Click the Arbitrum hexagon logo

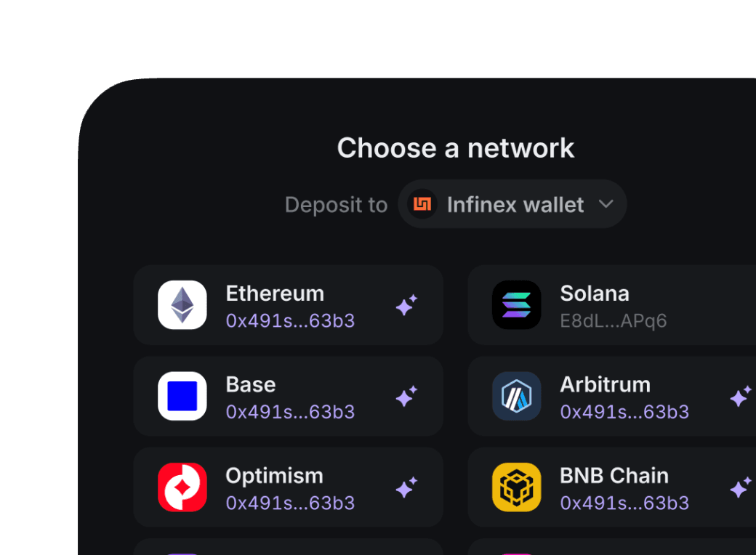point(516,397)
